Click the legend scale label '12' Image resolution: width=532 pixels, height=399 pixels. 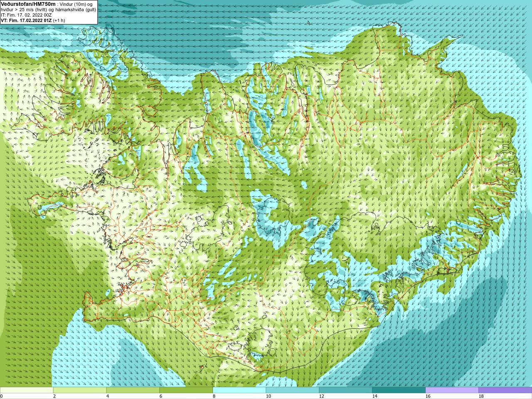pos(322,396)
